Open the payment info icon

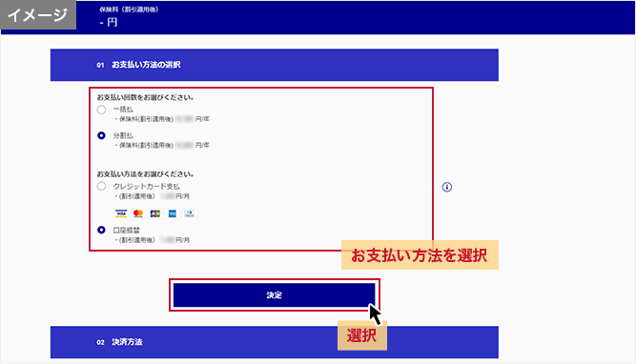pos(447,187)
